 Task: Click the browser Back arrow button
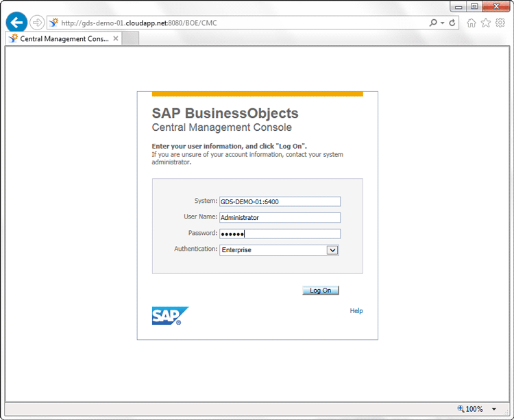(x=16, y=22)
